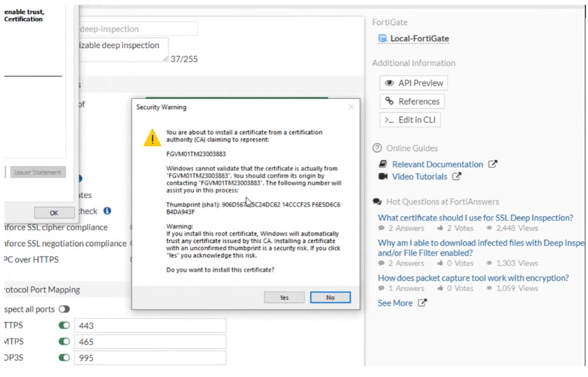Click the SMTPS port field showing 465

150,342
